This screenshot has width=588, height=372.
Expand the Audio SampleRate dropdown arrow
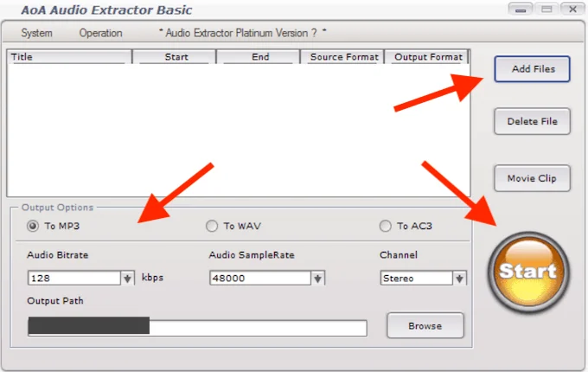[x=317, y=279]
